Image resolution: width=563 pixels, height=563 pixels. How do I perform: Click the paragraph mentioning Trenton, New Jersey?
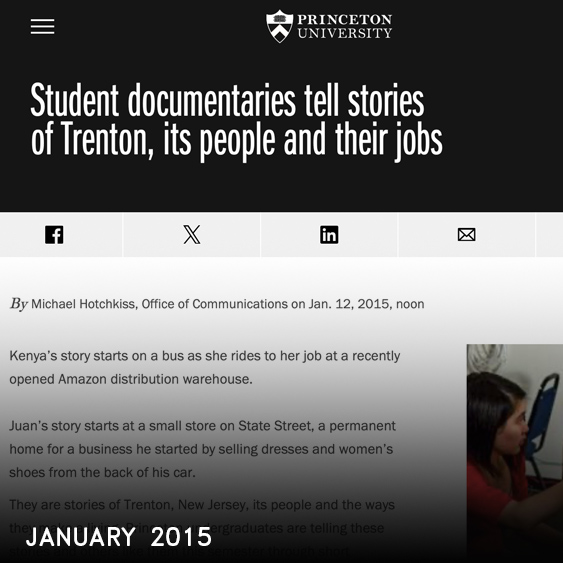click(x=202, y=528)
